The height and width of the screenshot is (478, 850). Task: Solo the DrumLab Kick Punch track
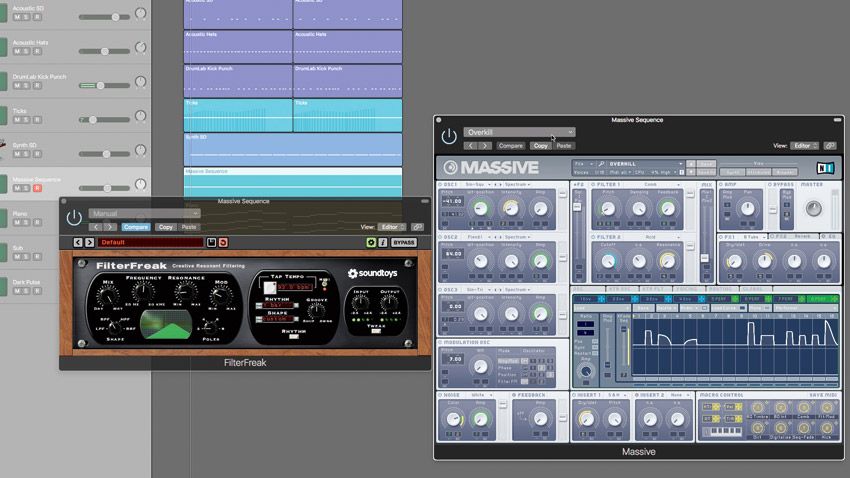tap(25, 86)
